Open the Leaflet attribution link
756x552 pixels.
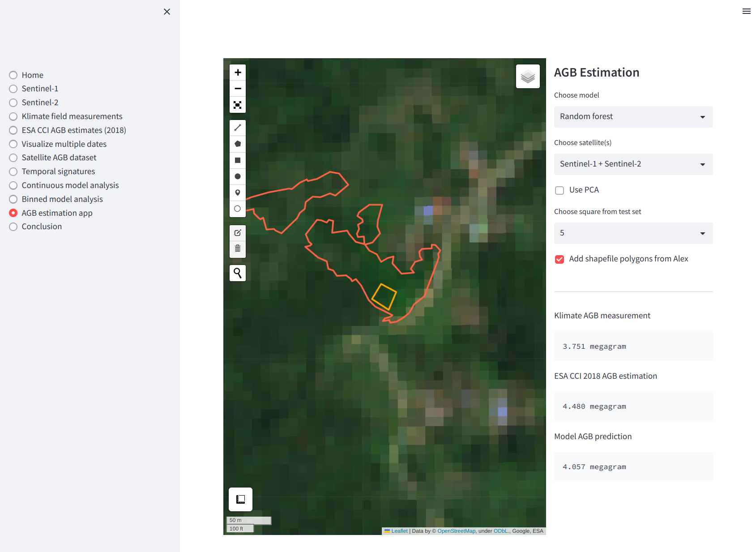399,531
